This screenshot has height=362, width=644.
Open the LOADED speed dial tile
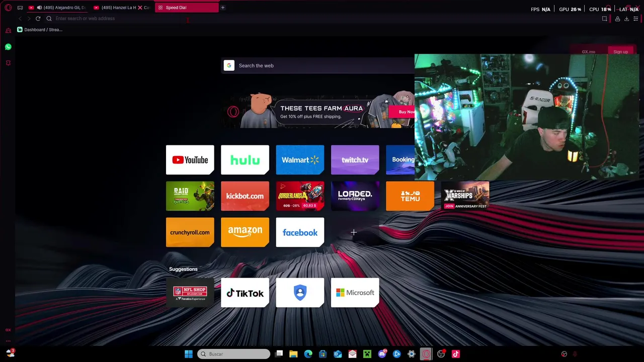355,196
